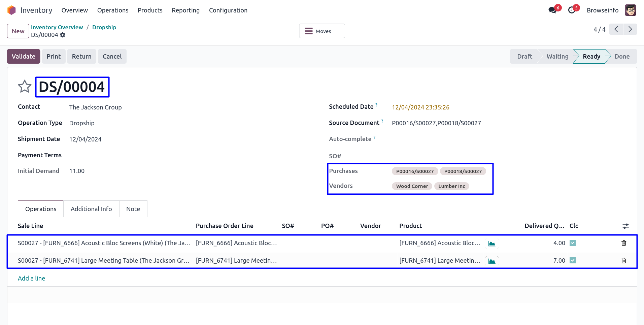Go to the next record arrow
Image resolution: width=644 pixels, height=325 pixels.
coord(630,29)
